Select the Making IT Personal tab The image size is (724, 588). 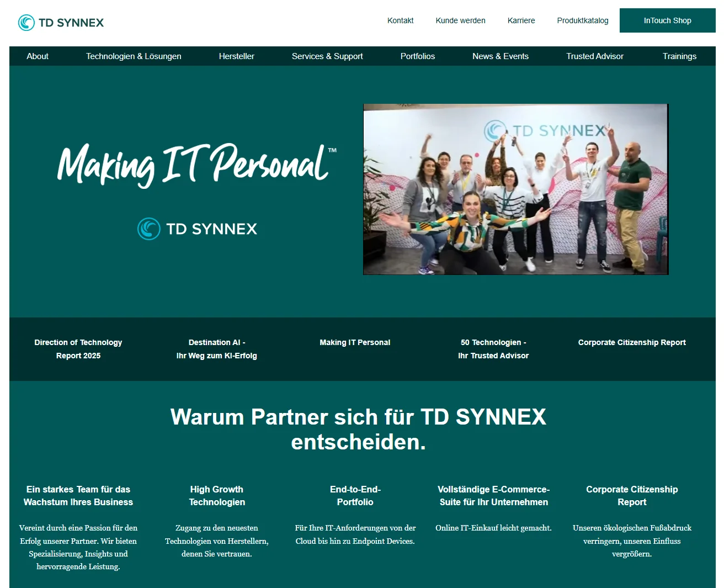click(x=355, y=343)
